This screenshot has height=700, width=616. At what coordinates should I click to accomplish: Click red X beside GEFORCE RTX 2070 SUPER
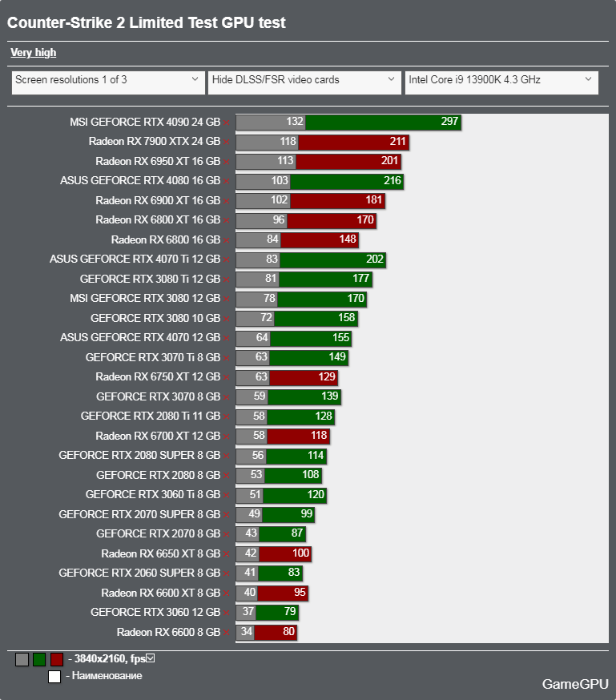[x=227, y=516]
